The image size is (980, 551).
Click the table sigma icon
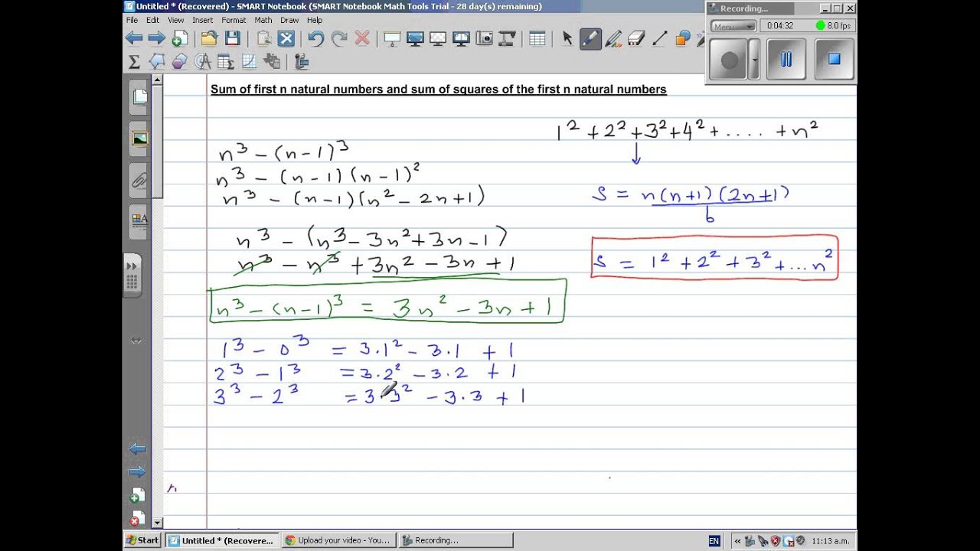(226, 61)
